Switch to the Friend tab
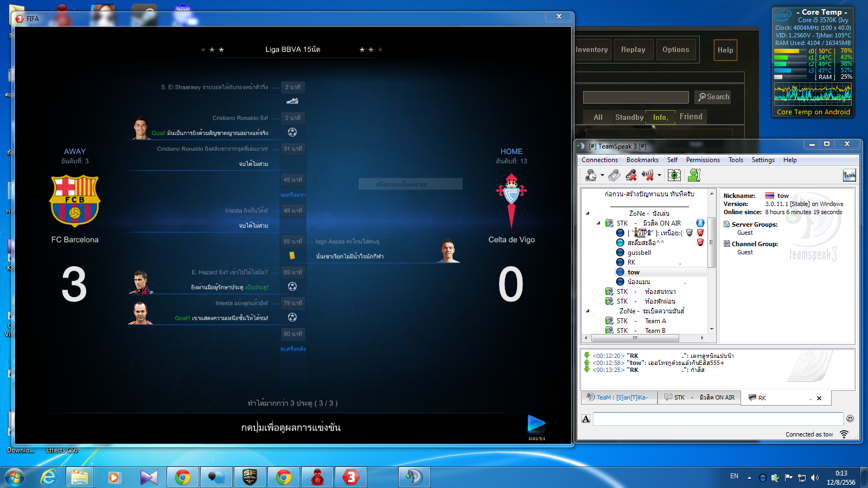868x488 pixels. click(691, 117)
